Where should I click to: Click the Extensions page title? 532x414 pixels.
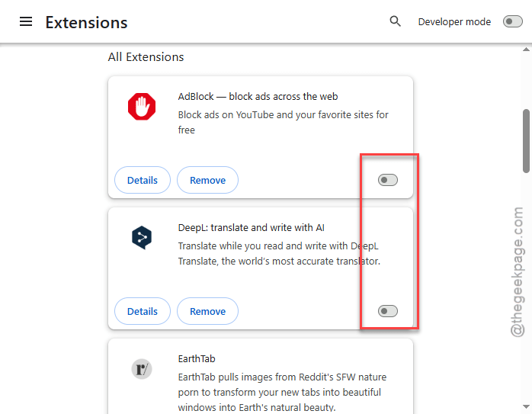point(87,23)
